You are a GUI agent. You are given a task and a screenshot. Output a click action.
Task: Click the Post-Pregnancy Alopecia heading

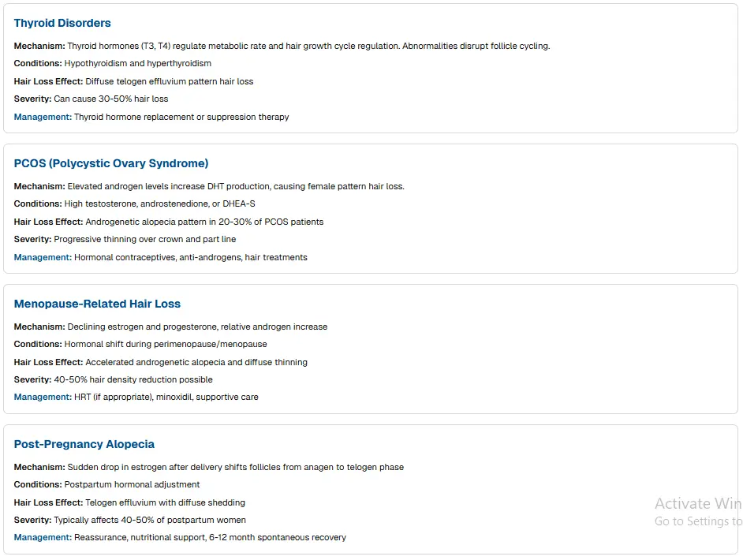[x=84, y=445]
